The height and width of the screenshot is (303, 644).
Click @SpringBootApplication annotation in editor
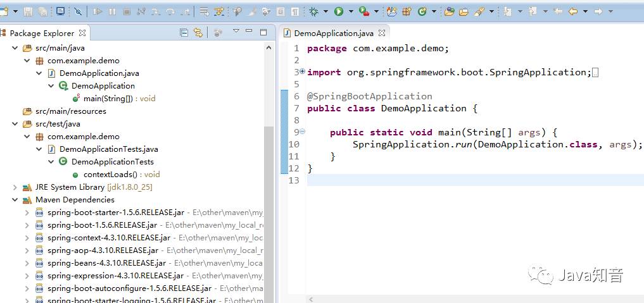[x=369, y=96]
